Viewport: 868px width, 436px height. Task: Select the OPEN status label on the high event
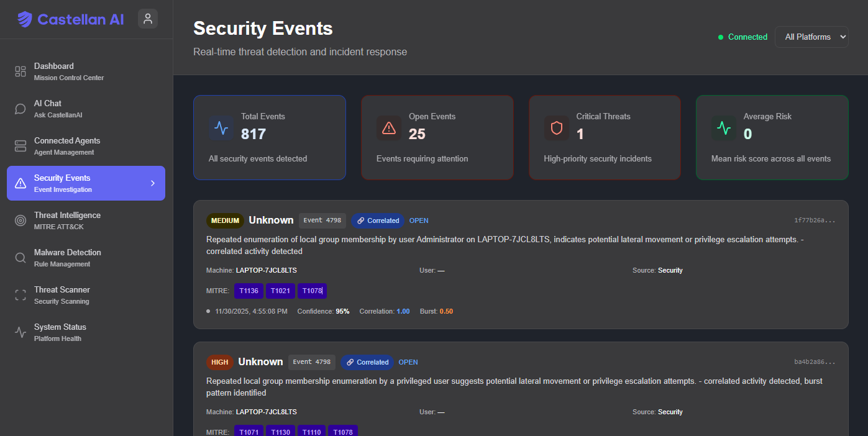(x=408, y=362)
